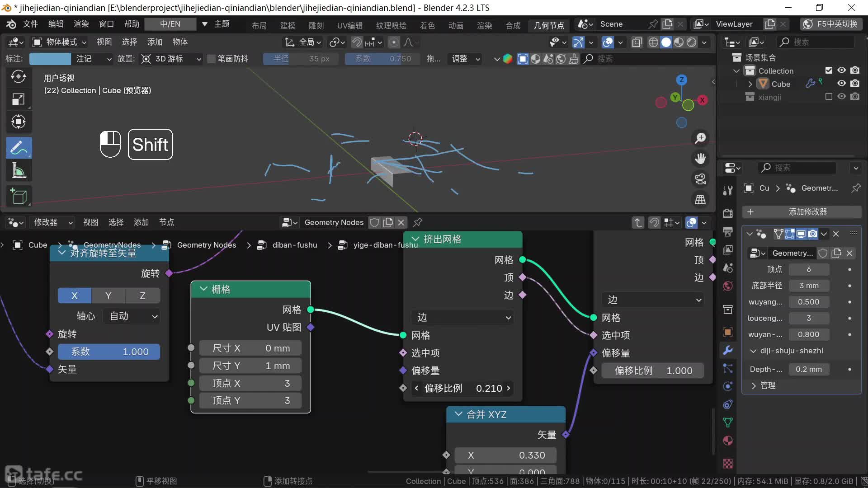868x488 pixels.
Task: Open the Render menu in top bar
Action: [x=81, y=24]
